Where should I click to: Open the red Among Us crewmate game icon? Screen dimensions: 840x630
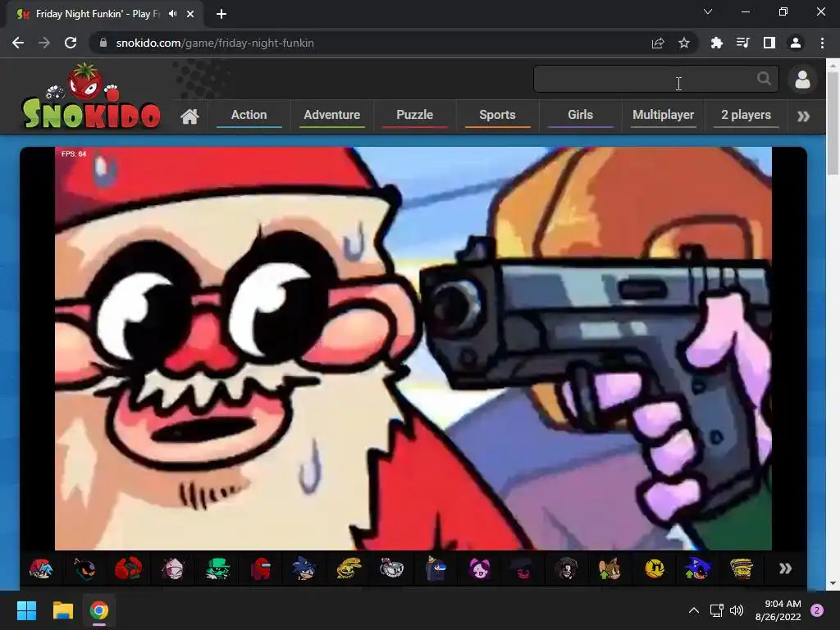coord(261,568)
